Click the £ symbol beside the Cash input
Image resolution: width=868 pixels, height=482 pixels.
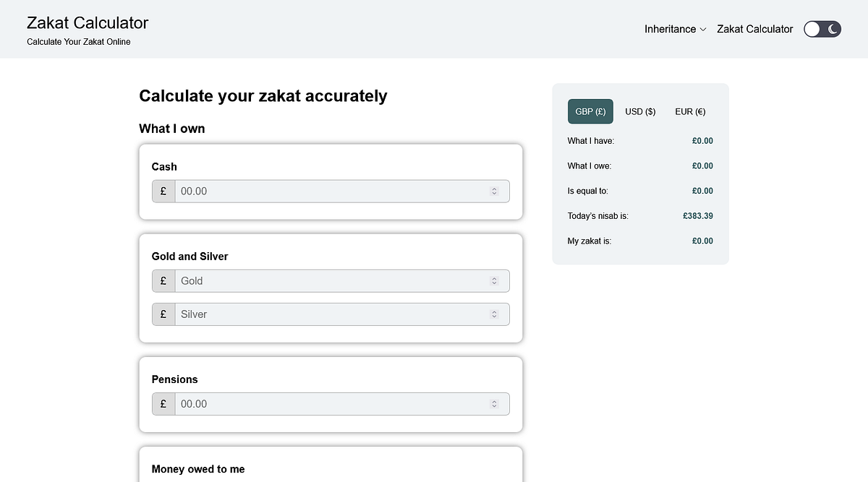(163, 191)
